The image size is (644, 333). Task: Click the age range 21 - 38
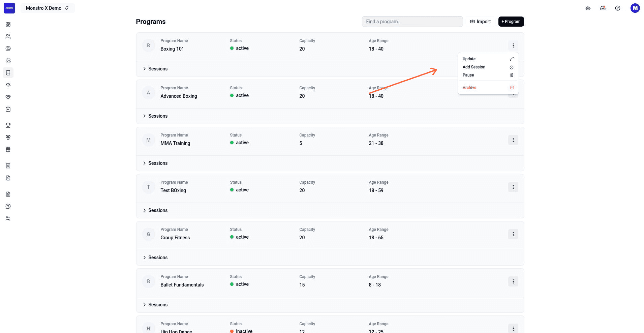[x=376, y=143]
